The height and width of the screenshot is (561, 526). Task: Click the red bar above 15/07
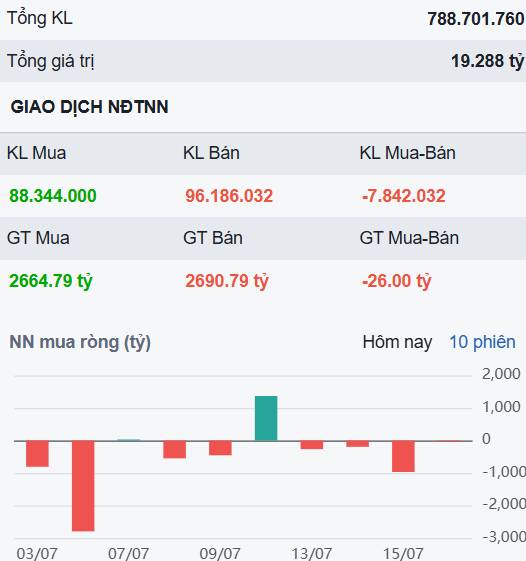pyautogui.click(x=403, y=456)
